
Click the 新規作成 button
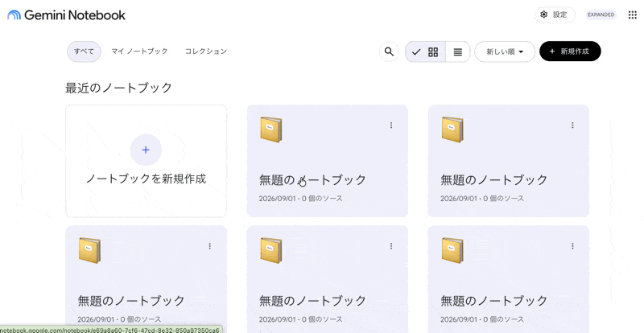pyautogui.click(x=570, y=51)
